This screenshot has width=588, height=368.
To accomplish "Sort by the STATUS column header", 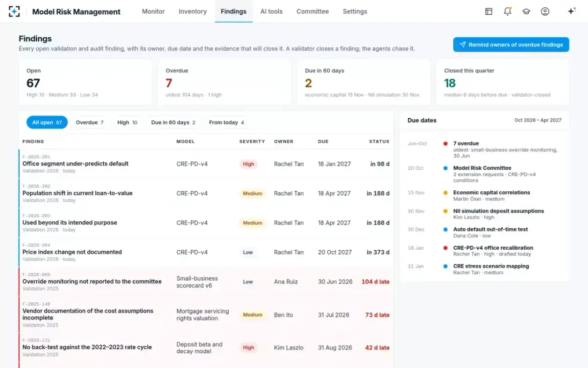I will 379,141.
